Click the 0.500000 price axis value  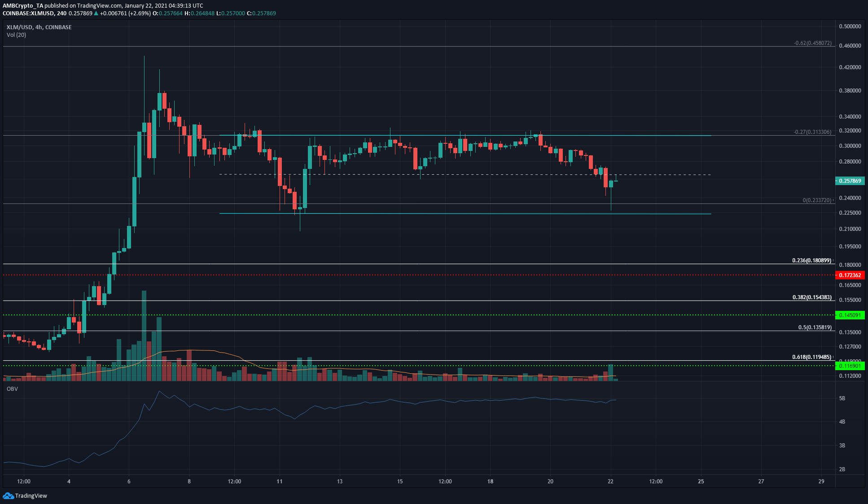pyautogui.click(x=850, y=27)
